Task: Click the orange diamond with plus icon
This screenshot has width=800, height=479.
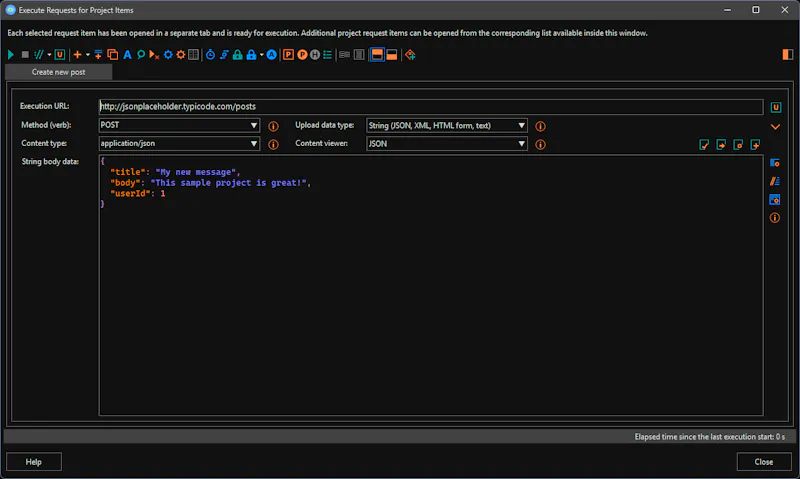Action: [410, 55]
